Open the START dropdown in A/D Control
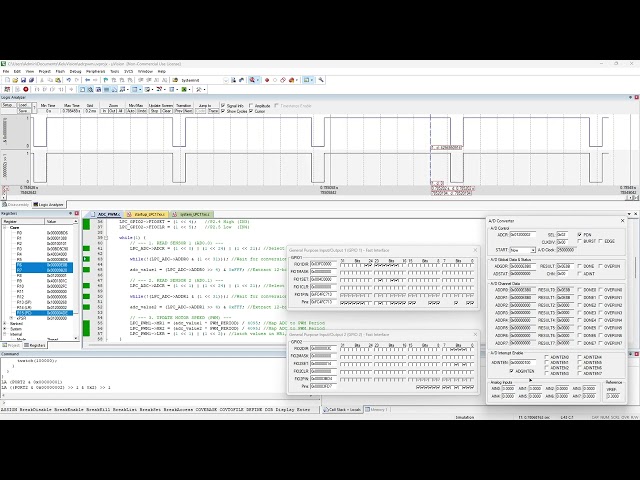 point(533,250)
